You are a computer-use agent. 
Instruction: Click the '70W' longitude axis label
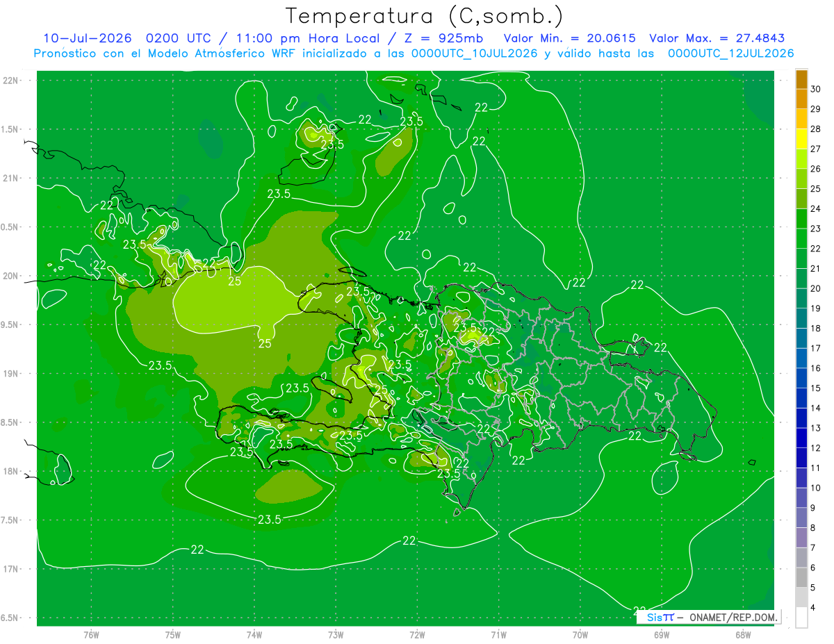580,635
